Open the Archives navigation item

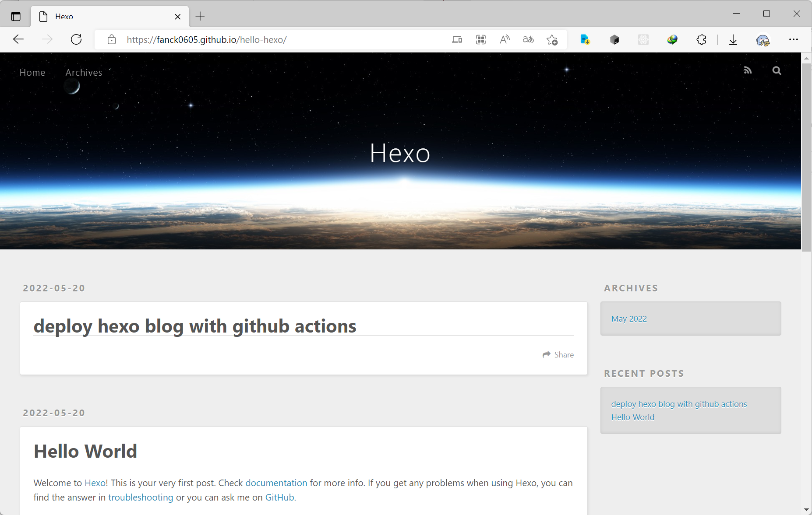pyautogui.click(x=84, y=73)
